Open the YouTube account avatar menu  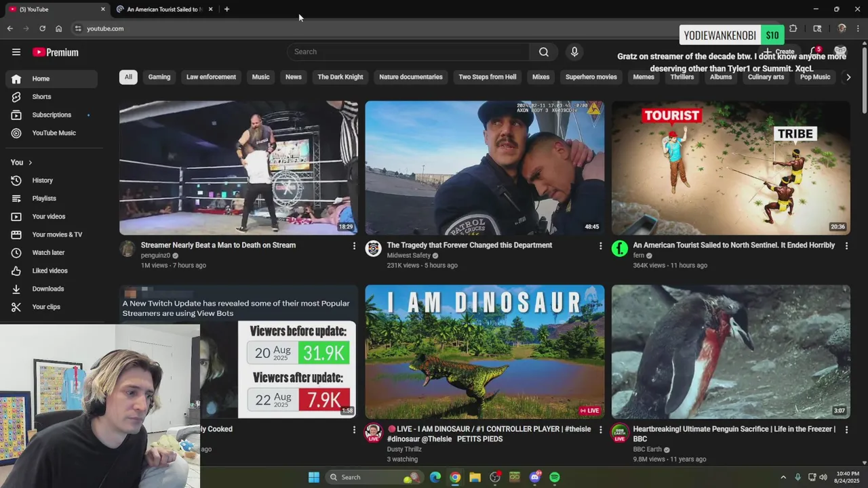pos(841,52)
